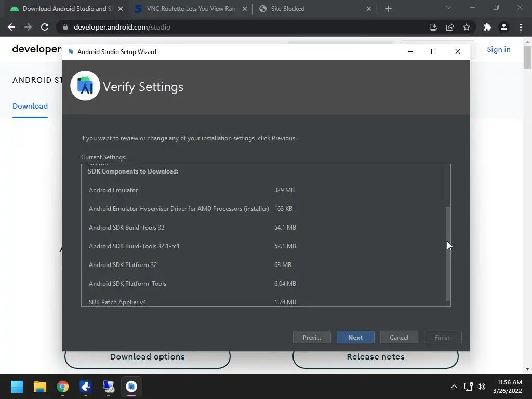Open tab search chevron in Chrome
Viewport: 532px width, 399px height.
(x=448, y=7)
